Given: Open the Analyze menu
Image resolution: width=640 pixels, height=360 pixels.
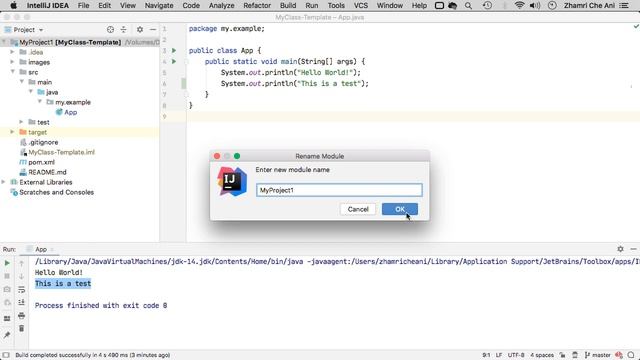Looking at the screenshot, I should point(221,5).
